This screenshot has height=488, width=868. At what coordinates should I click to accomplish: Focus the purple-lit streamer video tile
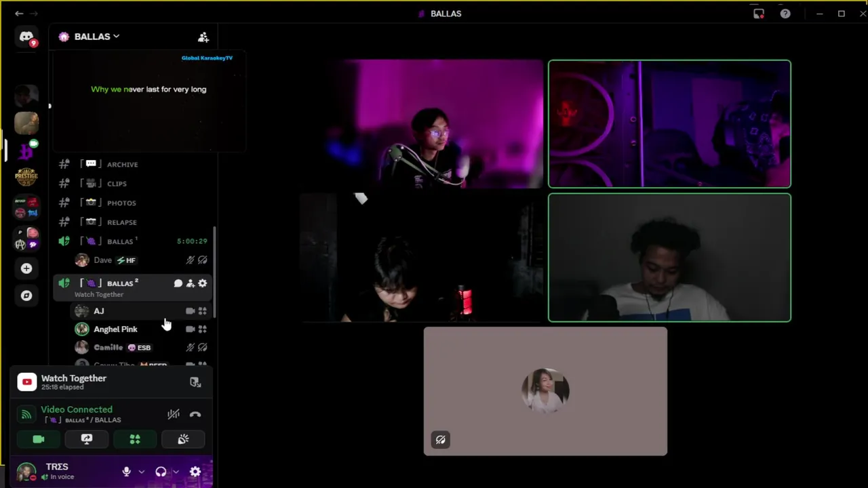pos(422,124)
